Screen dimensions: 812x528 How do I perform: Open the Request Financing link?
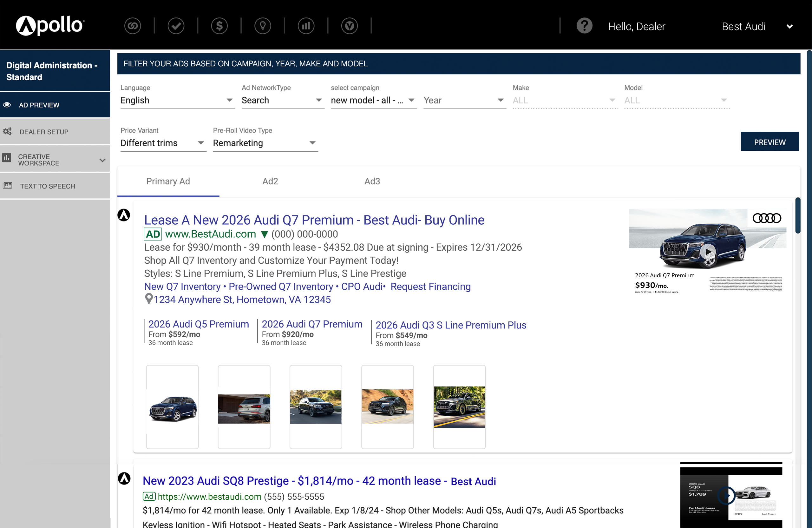click(430, 286)
